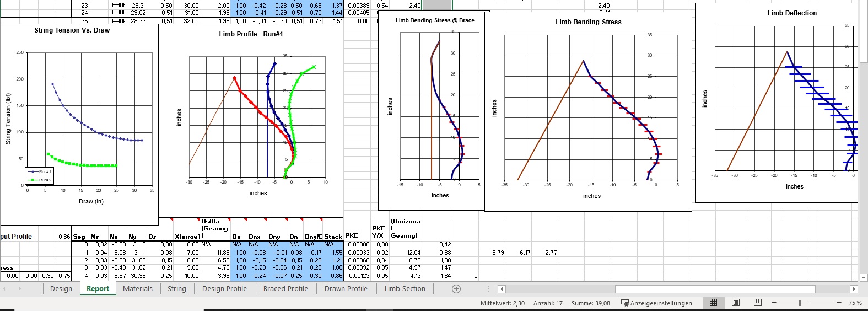Click horizontal scrollbar right arrow
The height and width of the screenshot is (311, 868).
pyautogui.click(x=854, y=289)
